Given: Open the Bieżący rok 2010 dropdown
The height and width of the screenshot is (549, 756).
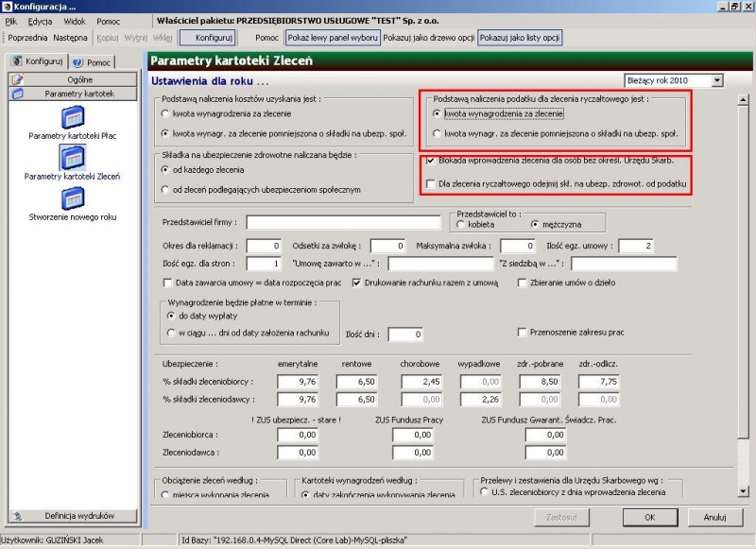Looking at the screenshot, I should point(717,80).
